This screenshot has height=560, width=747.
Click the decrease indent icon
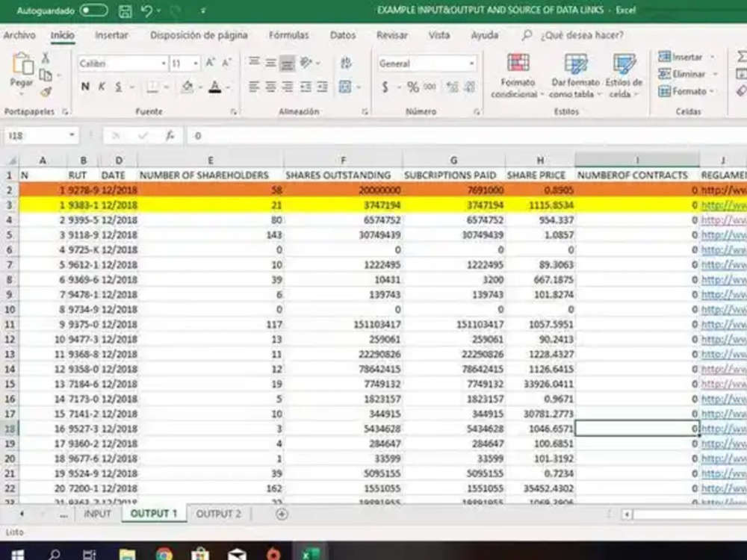(x=306, y=87)
